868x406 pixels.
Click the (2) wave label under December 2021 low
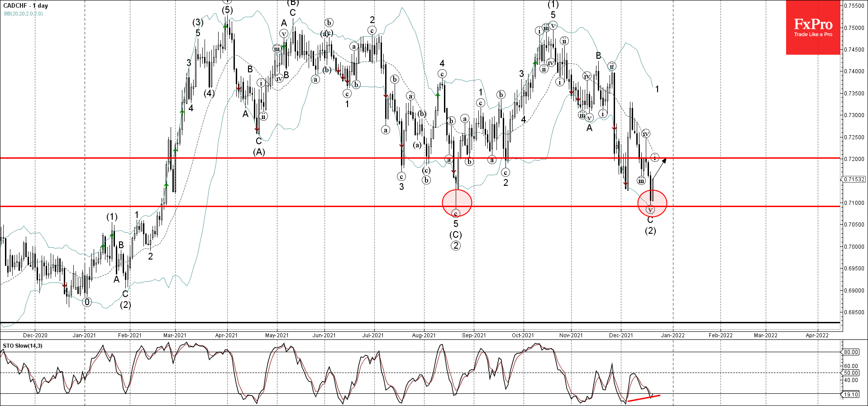tap(650, 231)
